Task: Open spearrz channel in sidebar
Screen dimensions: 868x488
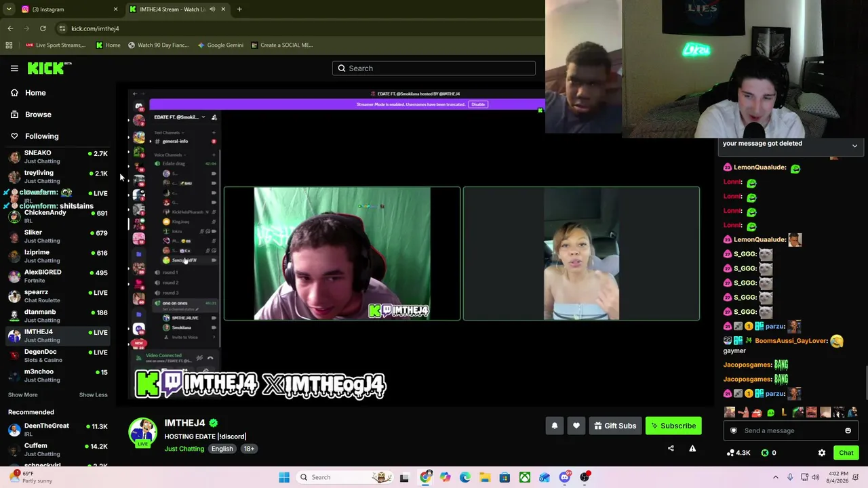Action: pos(58,296)
